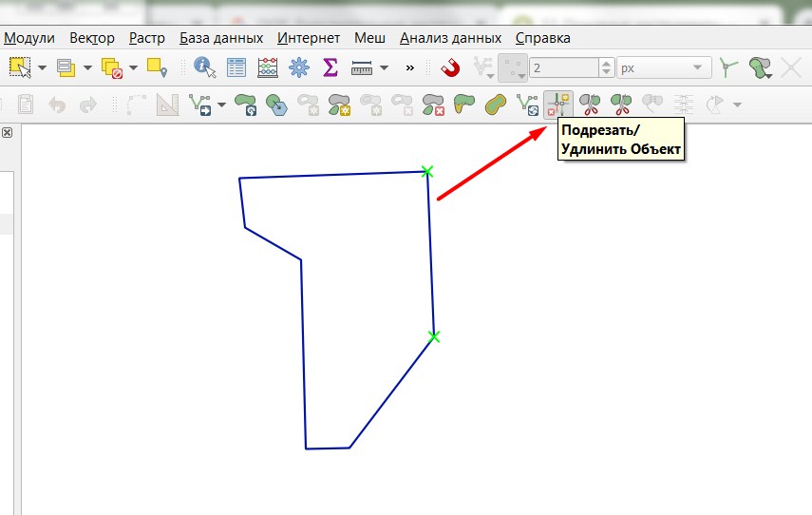Click the redo arrow icon
The width and height of the screenshot is (812, 515).
88,105
